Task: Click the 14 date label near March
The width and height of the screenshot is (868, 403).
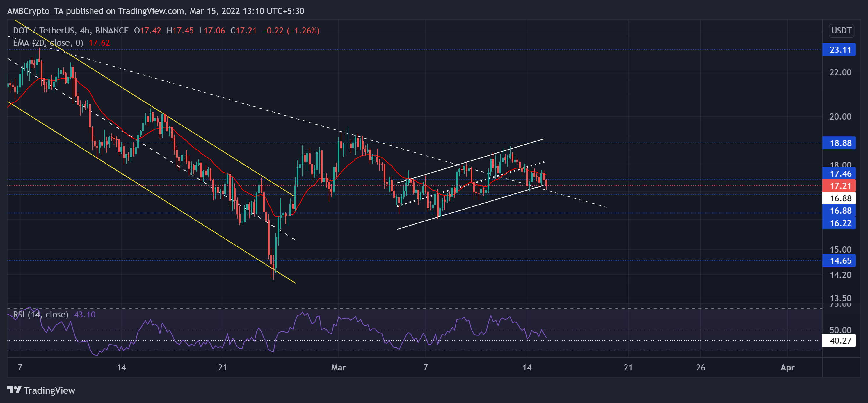Action: (527, 368)
